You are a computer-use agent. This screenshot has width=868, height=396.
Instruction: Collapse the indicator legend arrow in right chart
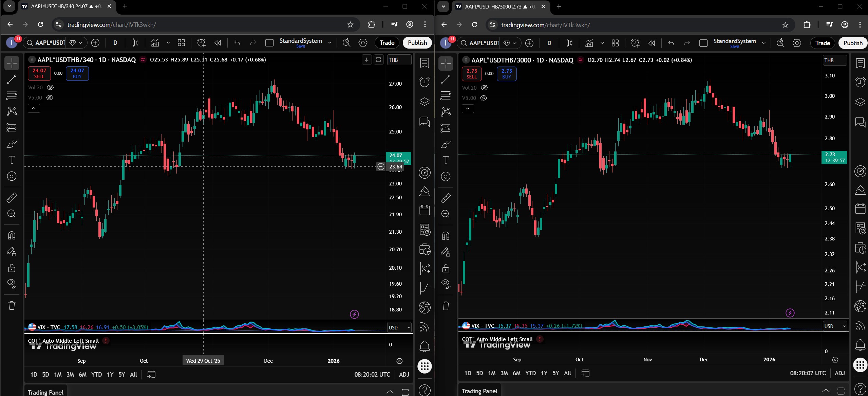click(x=468, y=109)
